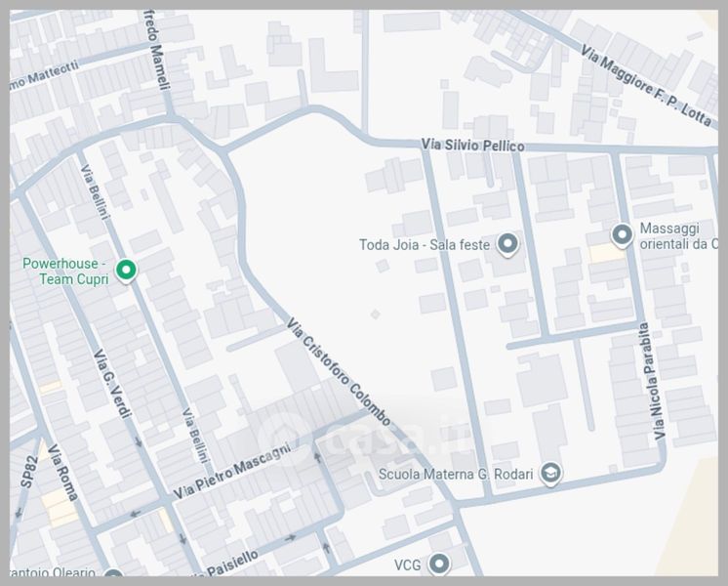Click the small diamond marker on map

pyautogui.click(x=376, y=314)
